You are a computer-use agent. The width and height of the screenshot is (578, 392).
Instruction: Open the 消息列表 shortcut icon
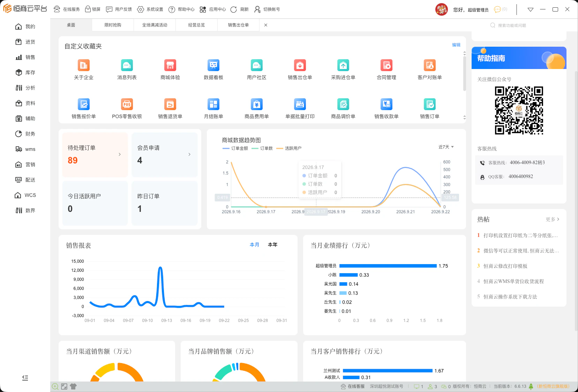click(x=127, y=65)
